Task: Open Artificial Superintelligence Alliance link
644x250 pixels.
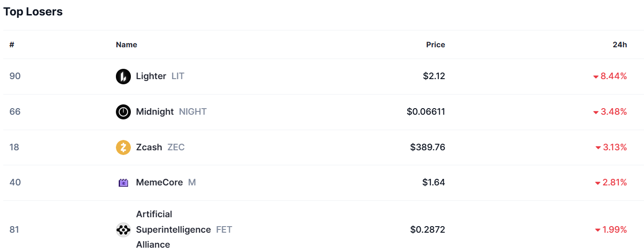Action: (x=173, y=230)
